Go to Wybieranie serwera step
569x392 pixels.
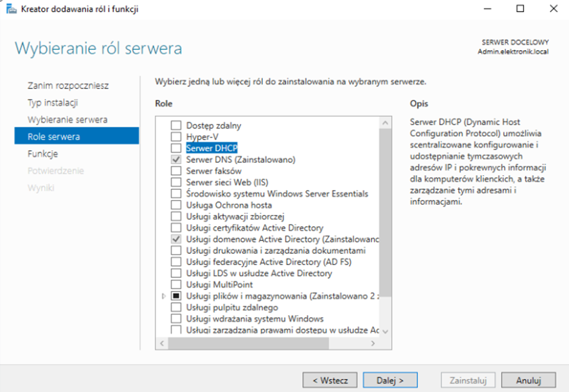point(67,120)
